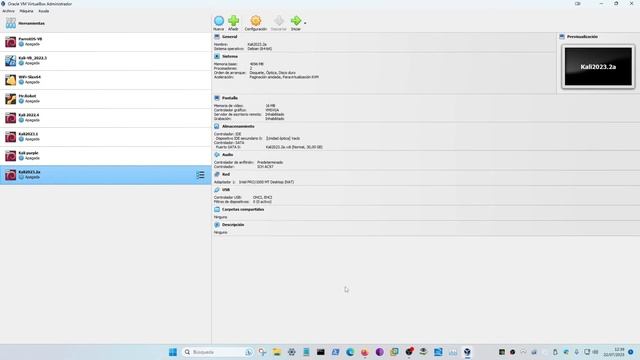
Task: Select the Mr.Robot virtual machine
Action: (x=105, y=98)
